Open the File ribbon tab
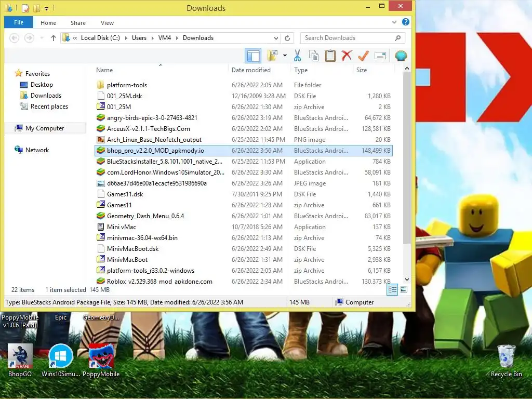 (19, 22)
